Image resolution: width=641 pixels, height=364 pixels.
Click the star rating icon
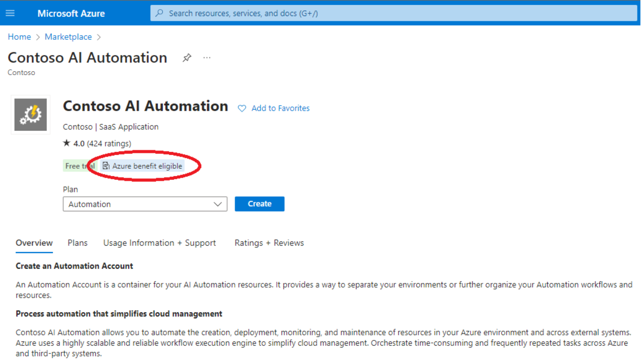pos(67,143)
